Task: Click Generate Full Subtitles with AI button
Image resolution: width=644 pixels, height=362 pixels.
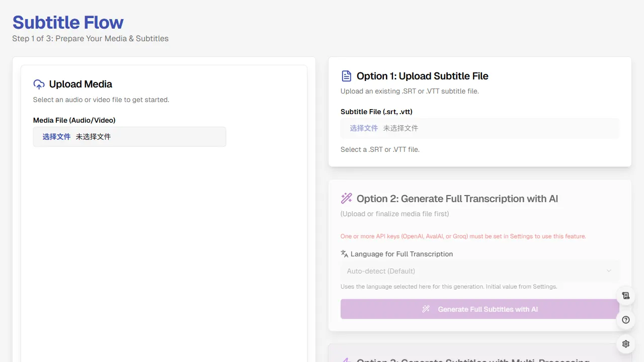Action: tap(479, 309)
